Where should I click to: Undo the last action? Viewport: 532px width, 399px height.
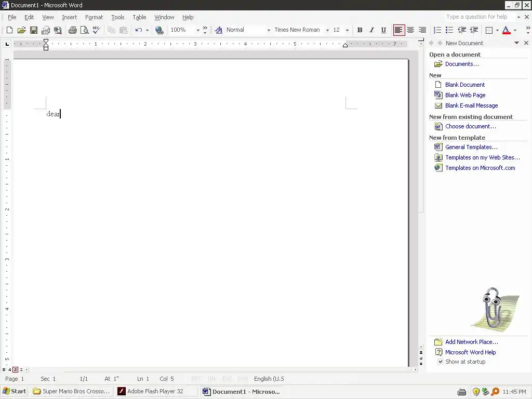coord(138,30)
